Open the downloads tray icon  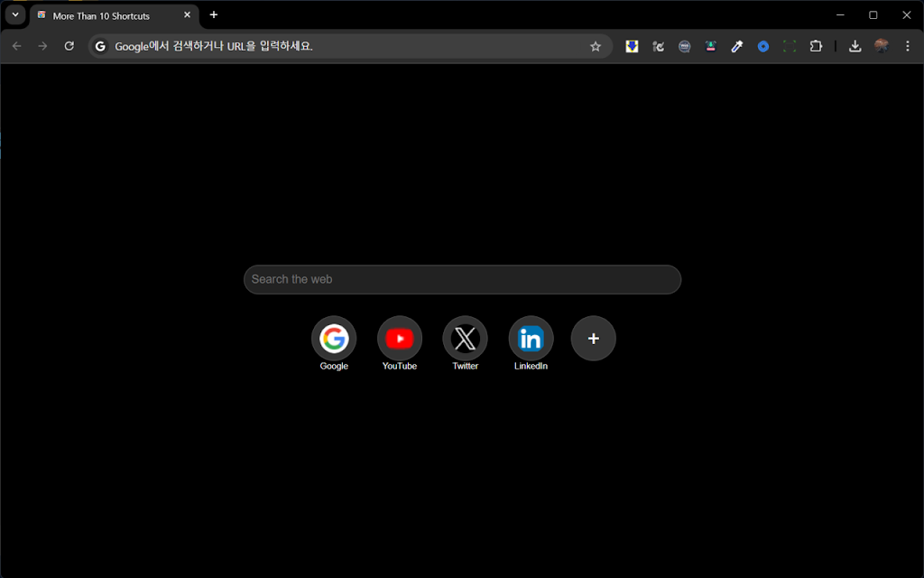click(x=855, y=46)
